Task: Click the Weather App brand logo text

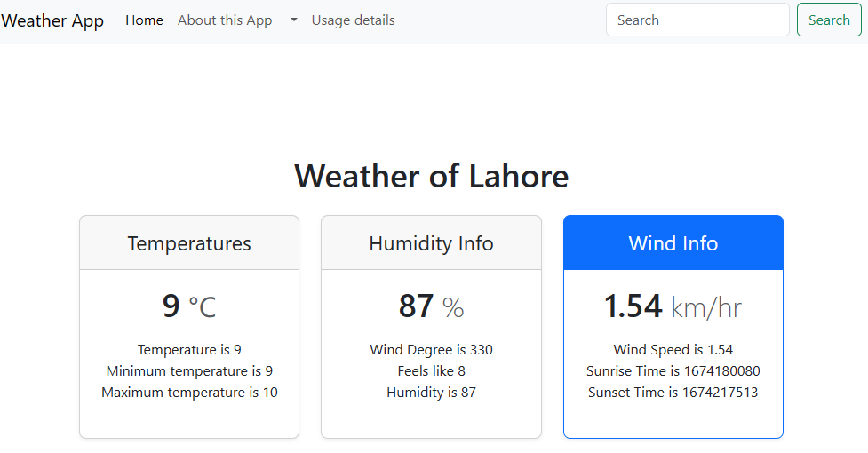Action: (52, 20)
